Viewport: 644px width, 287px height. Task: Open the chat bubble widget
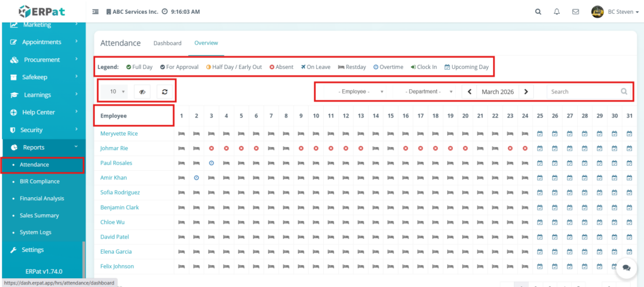coord(626,267)
